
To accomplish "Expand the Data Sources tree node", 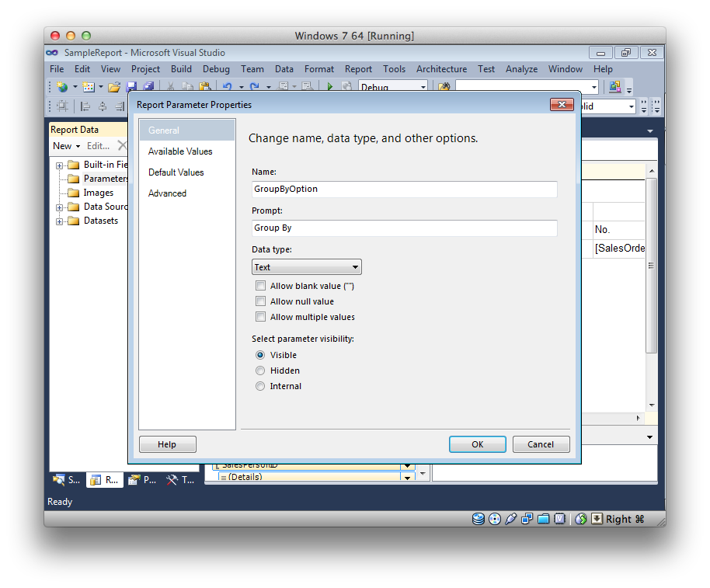I will (59, 207).
